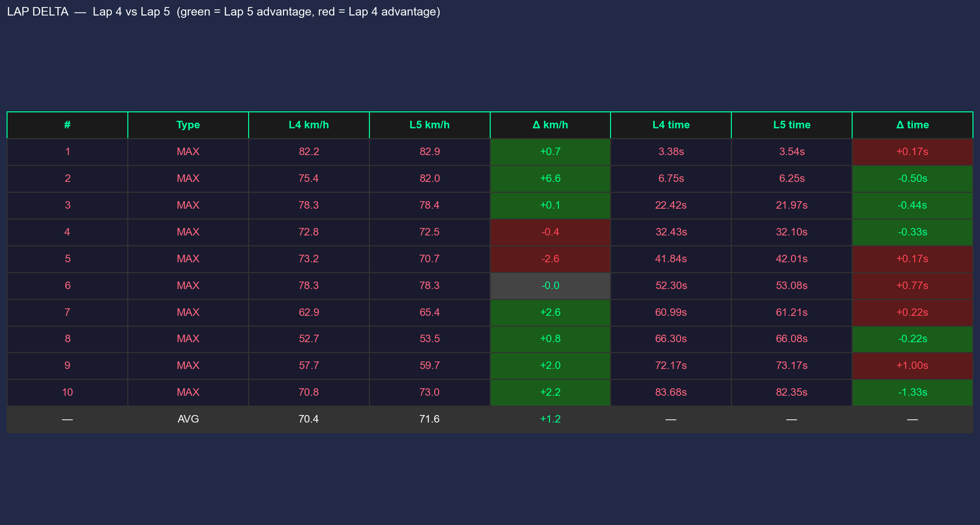Select the green +6.6 delta speed cell
980x525 pixels.
(550, 179)
